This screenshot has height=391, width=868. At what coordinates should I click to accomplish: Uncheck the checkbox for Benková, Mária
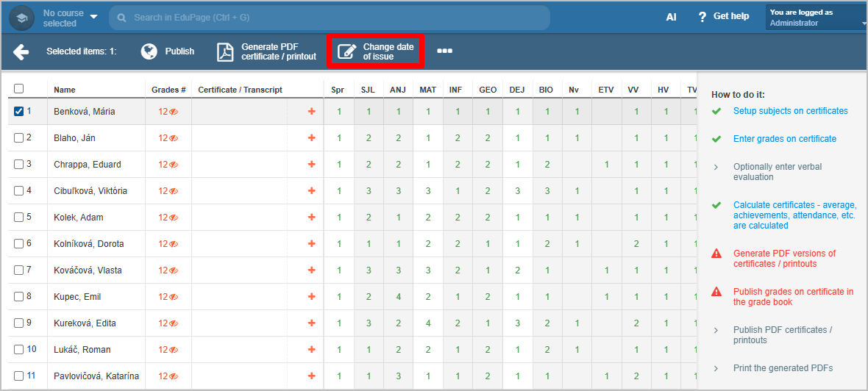point(19,112)
